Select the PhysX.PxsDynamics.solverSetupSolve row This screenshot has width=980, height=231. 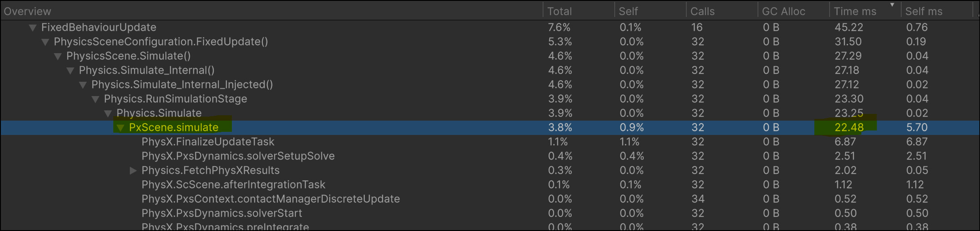click(490, 156)
